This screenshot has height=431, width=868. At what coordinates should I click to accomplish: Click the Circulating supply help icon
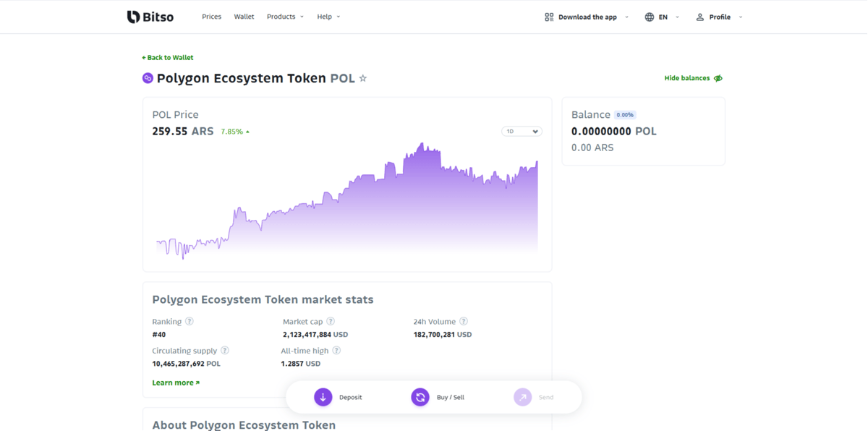coord(225,350)
